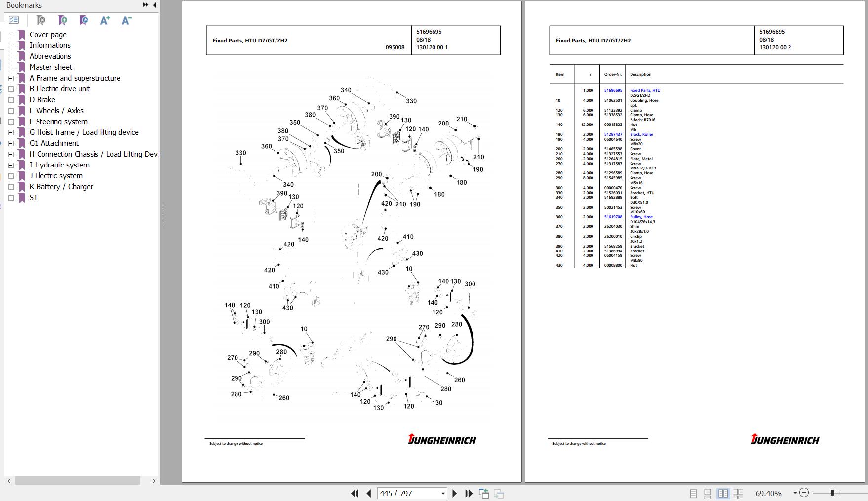Click order number link 51696695
Image resolution: width=868 pixels, height=501 pixels.
613,90
